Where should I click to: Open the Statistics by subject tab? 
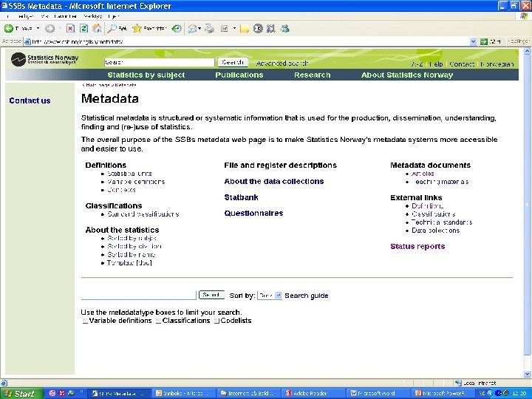(146, 75)
